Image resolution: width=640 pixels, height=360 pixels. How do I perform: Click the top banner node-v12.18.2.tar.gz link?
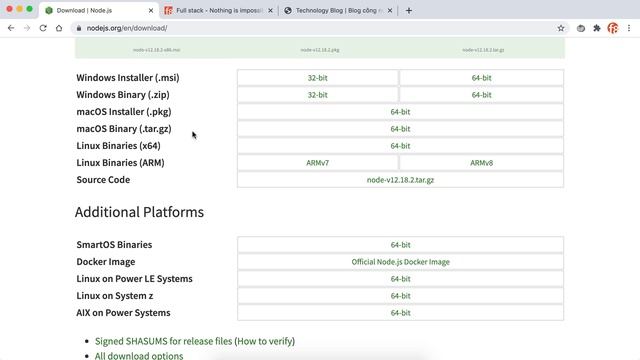(483, 50)
